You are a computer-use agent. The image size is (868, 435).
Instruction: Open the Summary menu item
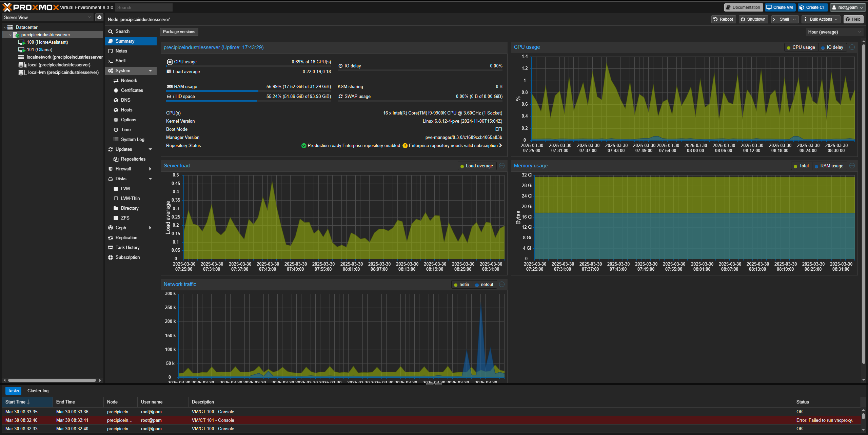[x=131, y=41]
